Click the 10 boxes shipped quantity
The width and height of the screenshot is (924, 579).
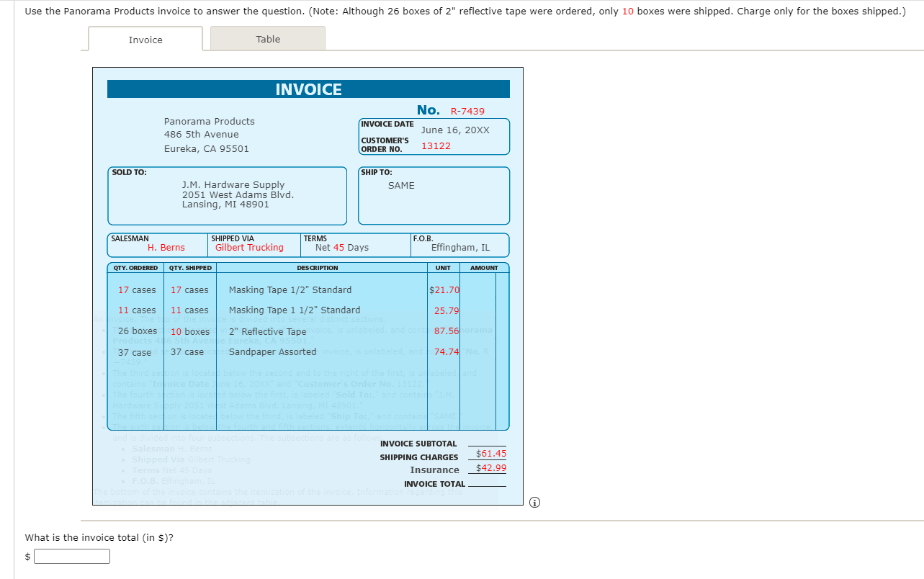pos(190,331)
